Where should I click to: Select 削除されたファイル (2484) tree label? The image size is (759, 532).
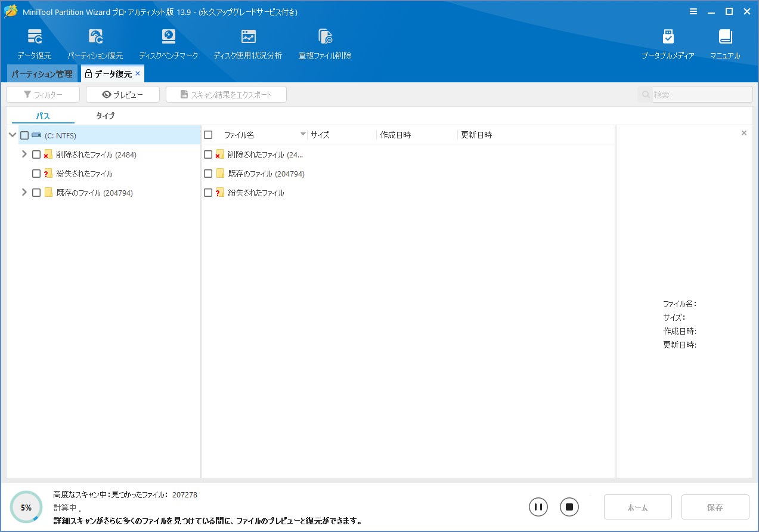[x=97, y=154]
